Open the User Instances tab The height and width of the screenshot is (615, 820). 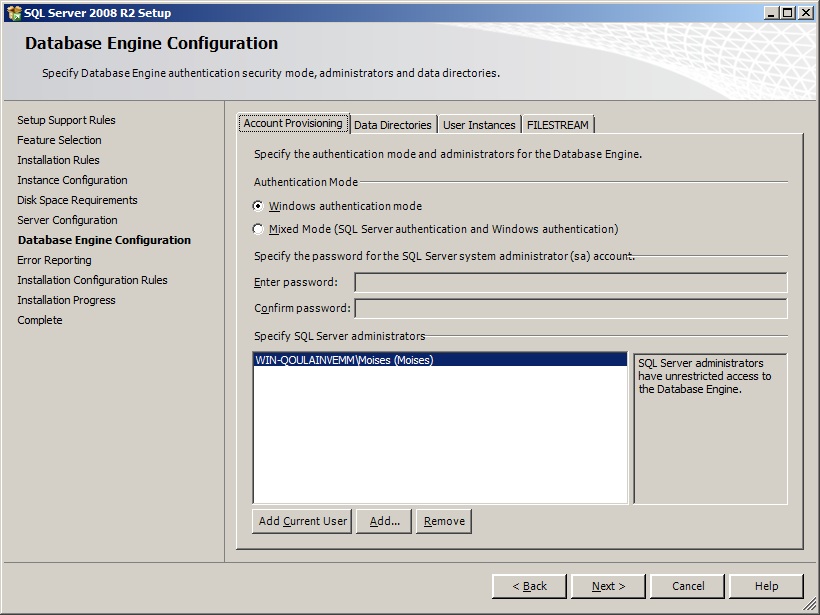(x=479, y=125)
